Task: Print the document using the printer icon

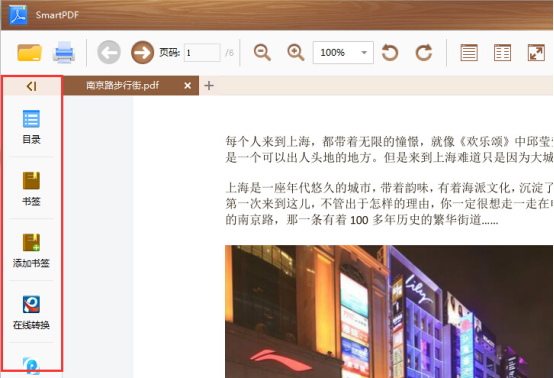Action: [64, 53]
